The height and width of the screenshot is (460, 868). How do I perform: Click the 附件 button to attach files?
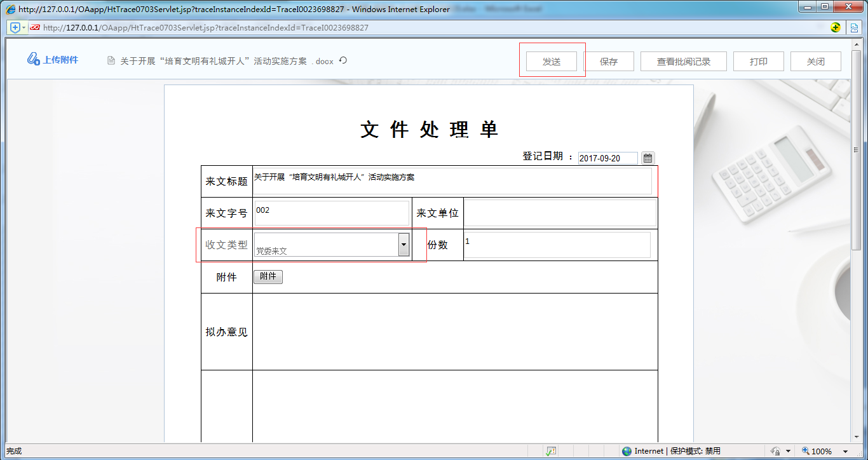coord(268,276)
